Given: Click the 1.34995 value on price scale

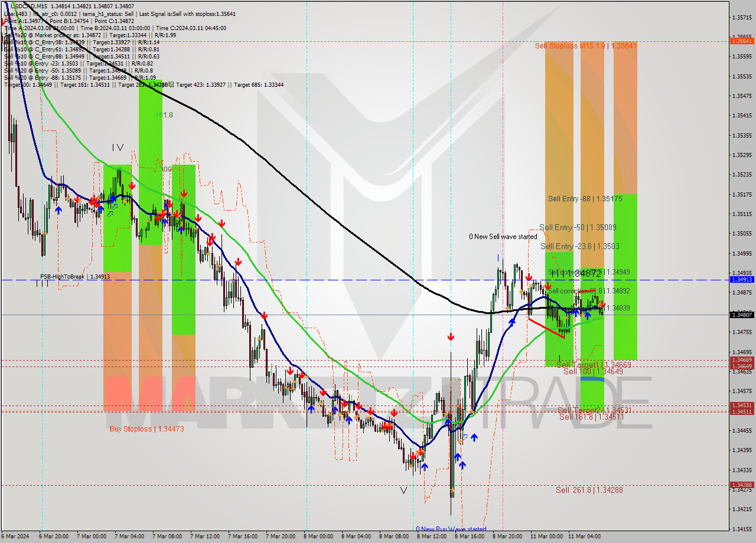Looking at the screenshot, I should coord(742,253).
